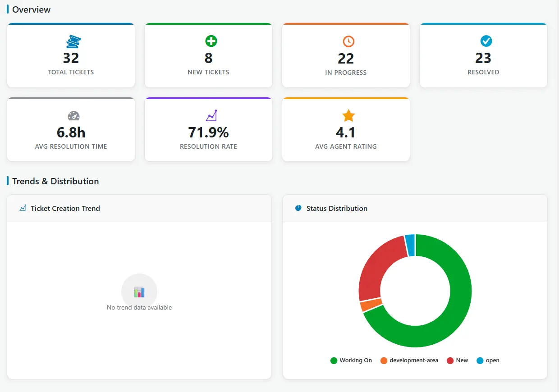Click the green plus icon above New Tickets
559x392 pixels.
211,41
